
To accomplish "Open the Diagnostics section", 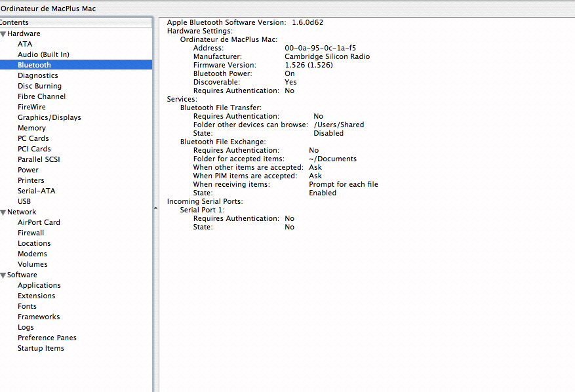I will click(x=38, y=75).
